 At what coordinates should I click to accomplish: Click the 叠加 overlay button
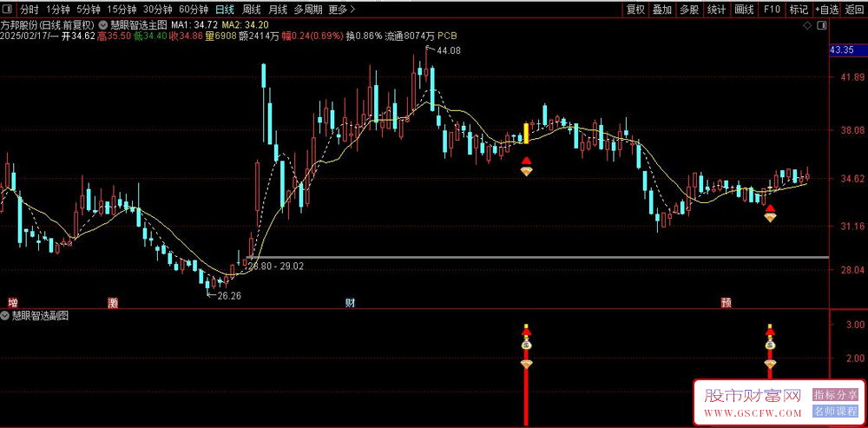click(x=662, y=9)
